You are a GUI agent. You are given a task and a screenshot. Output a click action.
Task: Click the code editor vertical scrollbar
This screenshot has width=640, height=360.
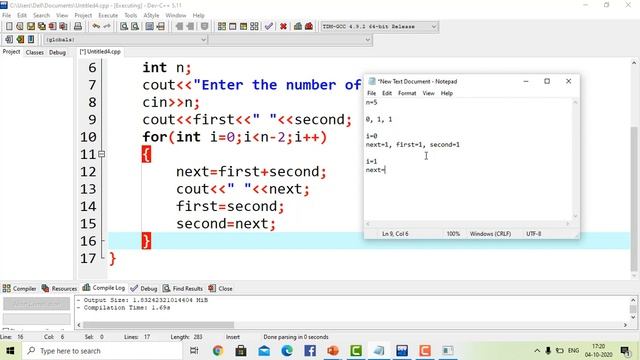coord(633,199)
